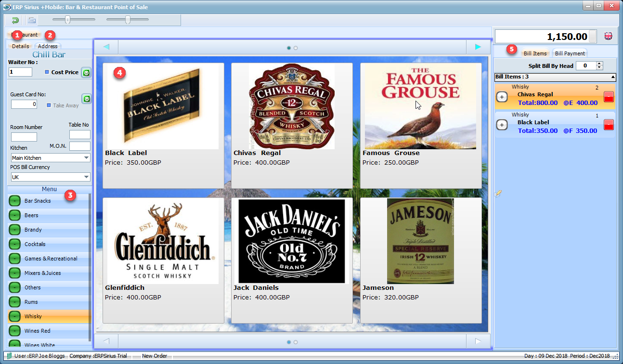Image resolution: width=623 pixels, height=364 pixels.
Task: Click the Menu list vertical scrollbar
Action: [x=90, y=267]
